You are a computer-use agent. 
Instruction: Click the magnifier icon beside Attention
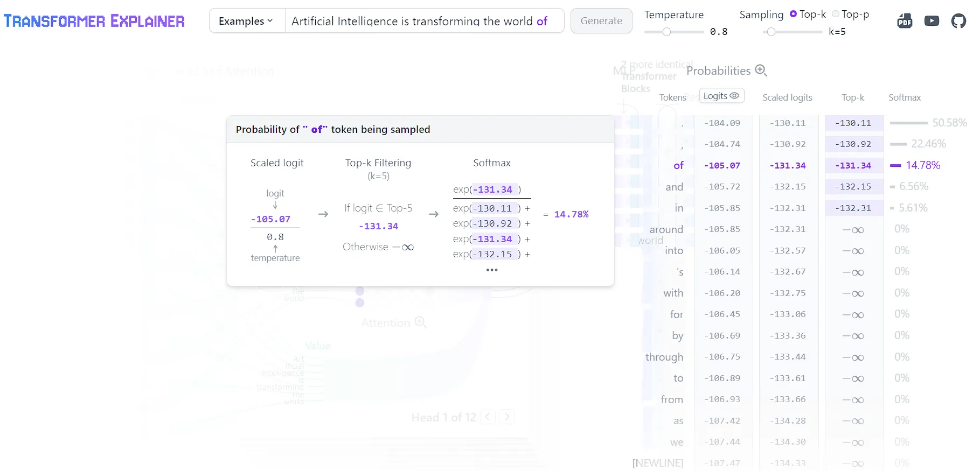click(421, 322)
